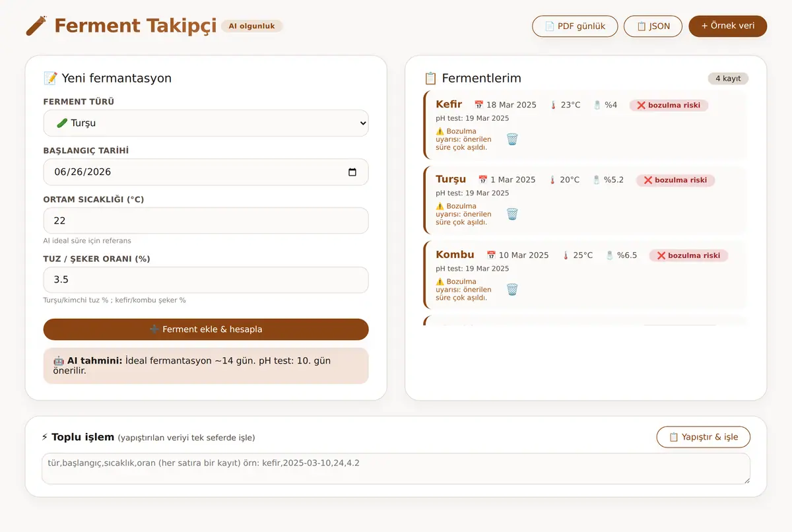Click the %5.2 salt ratio value

[x=608, y=180]
